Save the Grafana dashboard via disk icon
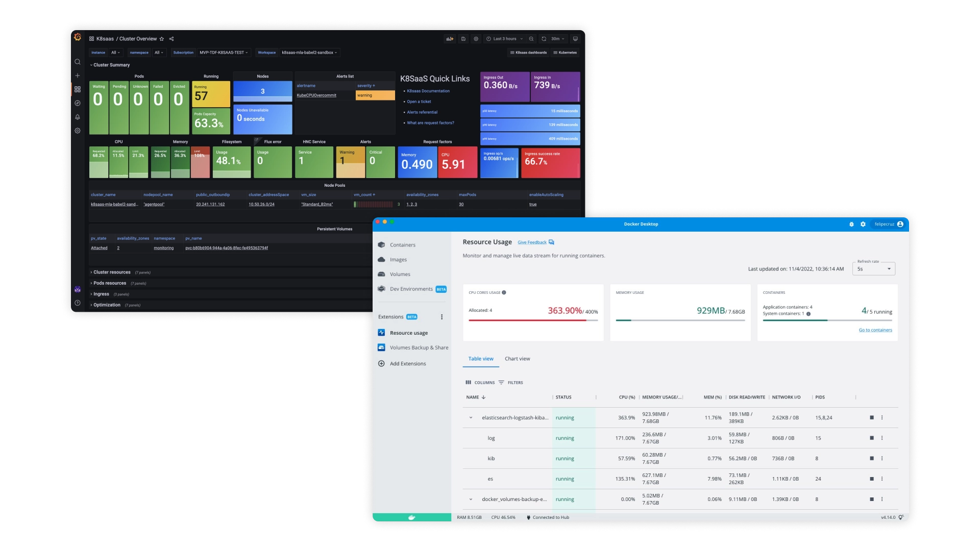The height and width of the screenshot is (551, 980). tap(463, 39)
